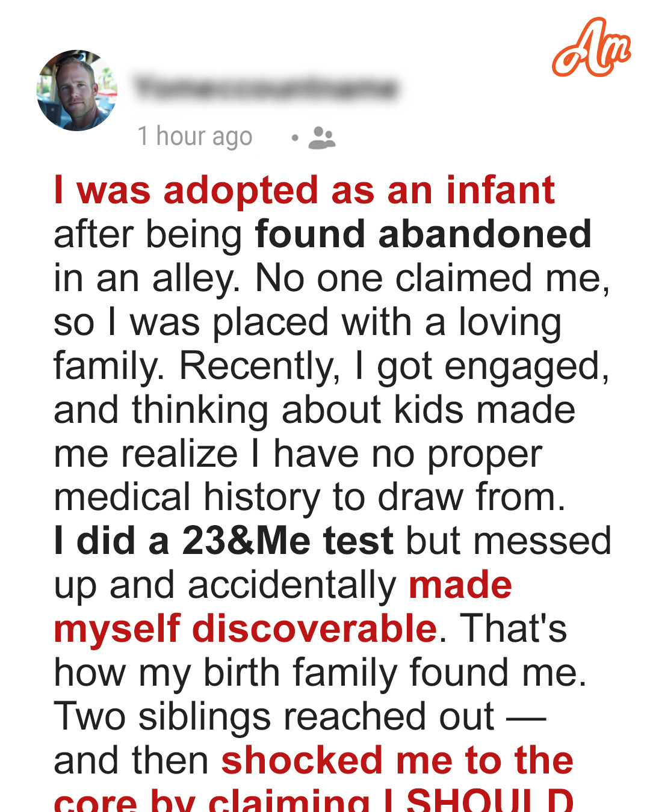Image resolution: width=650 pixels, height=812 pixels.
Task: Open the poster's profile picture
Action: point(77,90)
